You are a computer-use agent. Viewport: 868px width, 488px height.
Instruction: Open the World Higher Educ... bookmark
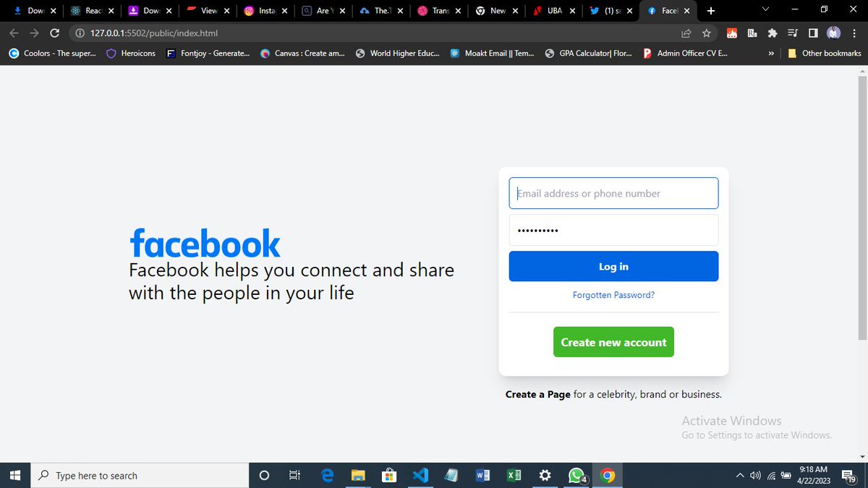click(397, 53)
